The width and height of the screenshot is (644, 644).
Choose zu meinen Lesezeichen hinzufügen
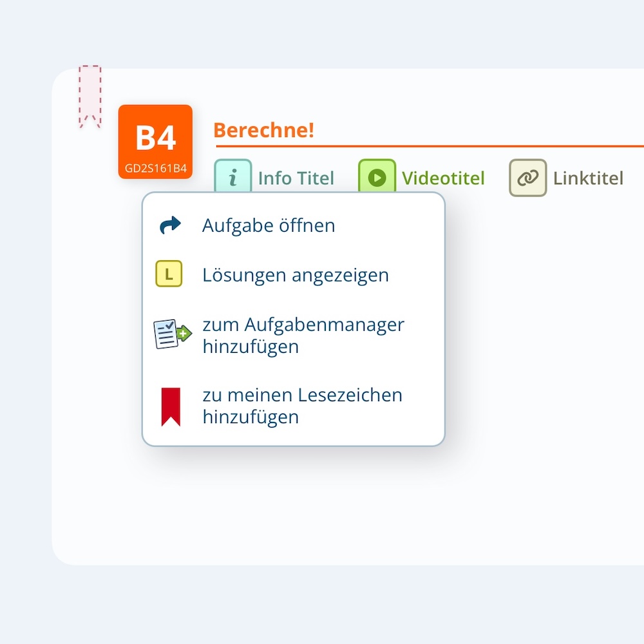tap(302, 406)
